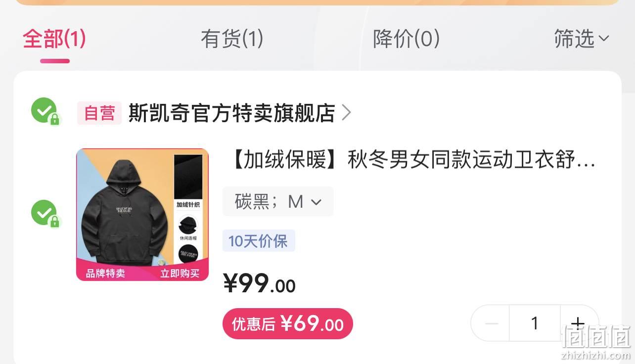Open the black hoodie product thumbnail

pyautogui.click(x=142, y=215)
